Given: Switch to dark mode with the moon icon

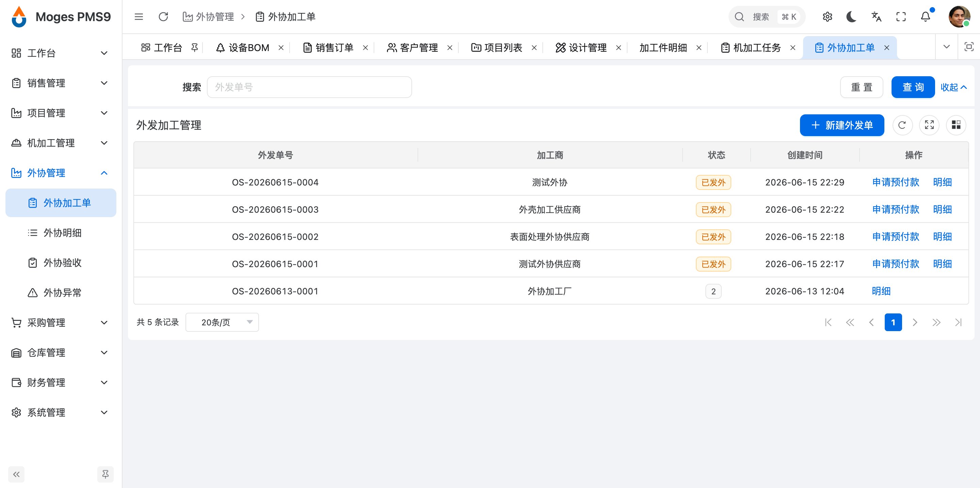Looking at the screenshot, I should [851, 17].
